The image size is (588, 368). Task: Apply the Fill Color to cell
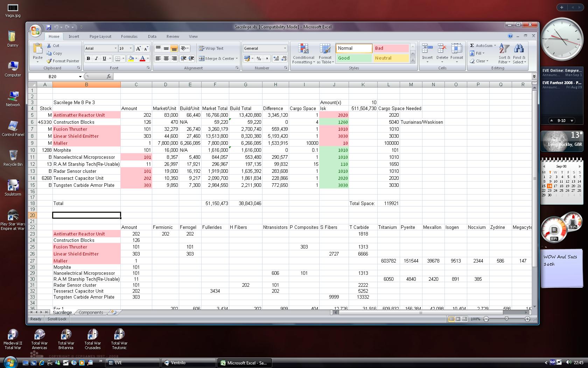tap(131, 59)
